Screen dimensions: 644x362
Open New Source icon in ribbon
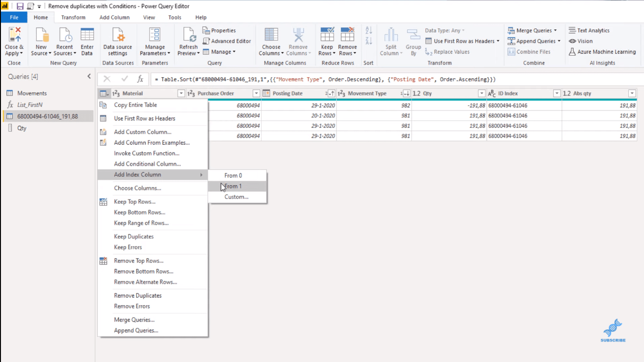point(41,35)
